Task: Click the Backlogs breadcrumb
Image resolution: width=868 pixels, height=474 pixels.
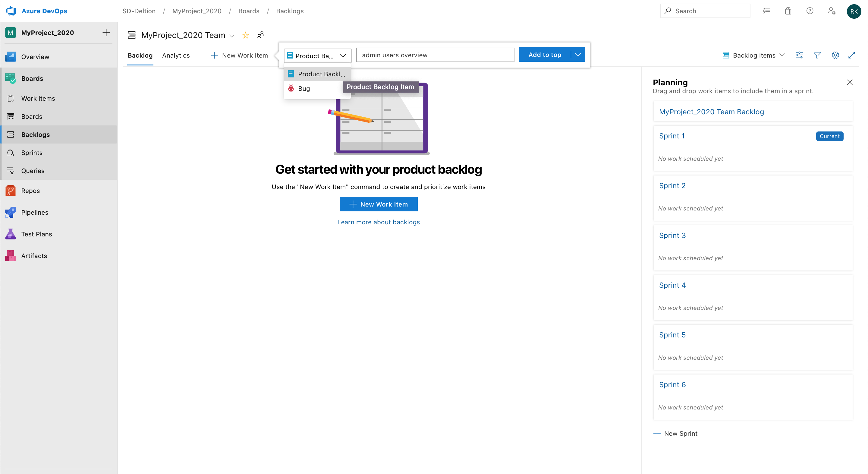Action: click(x=290, y=11)
